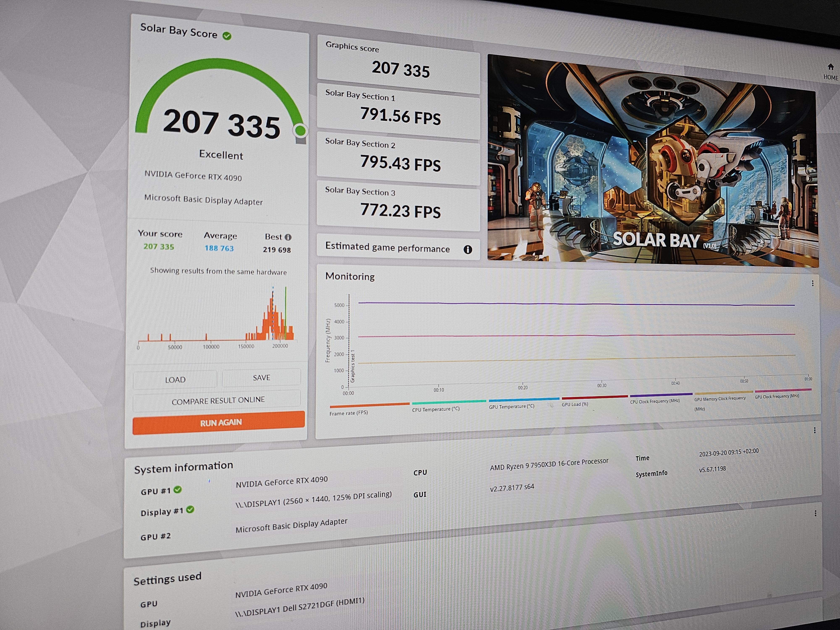Image resolution: width=840 pixels, height=630 pixels.
Task: Click Showing results from the same hardware text
Action: pos(218,271)
